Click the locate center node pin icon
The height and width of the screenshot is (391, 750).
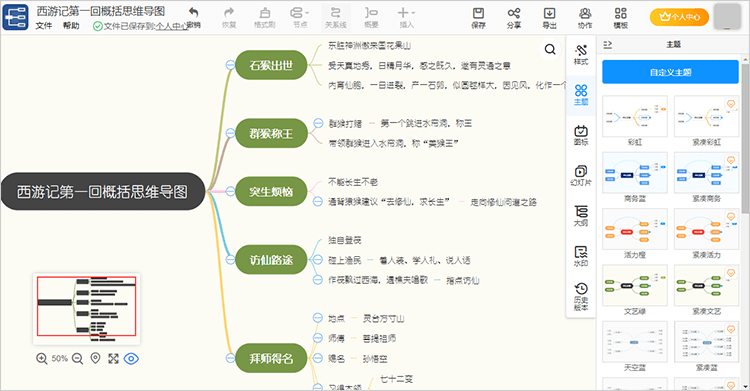pyautogui.click(x=96, y=358)
